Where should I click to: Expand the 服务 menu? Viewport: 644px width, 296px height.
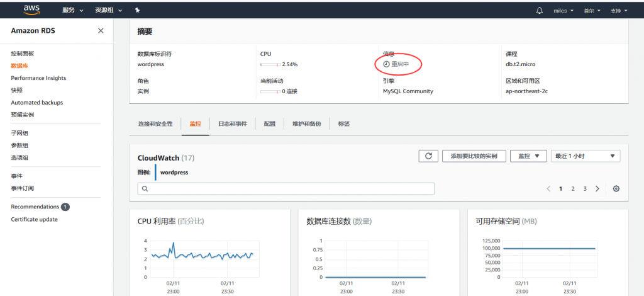click(73, 10)
